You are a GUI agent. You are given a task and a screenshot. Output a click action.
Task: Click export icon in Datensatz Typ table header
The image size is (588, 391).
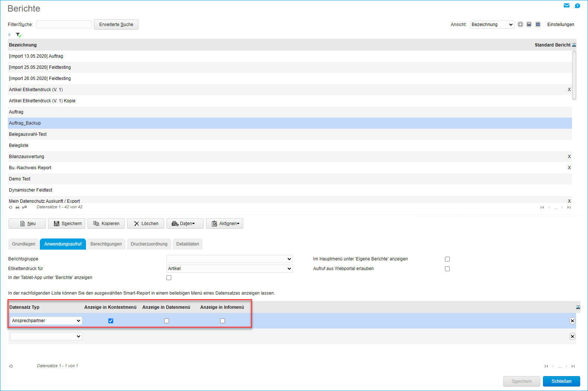click(x=578, y=307)
